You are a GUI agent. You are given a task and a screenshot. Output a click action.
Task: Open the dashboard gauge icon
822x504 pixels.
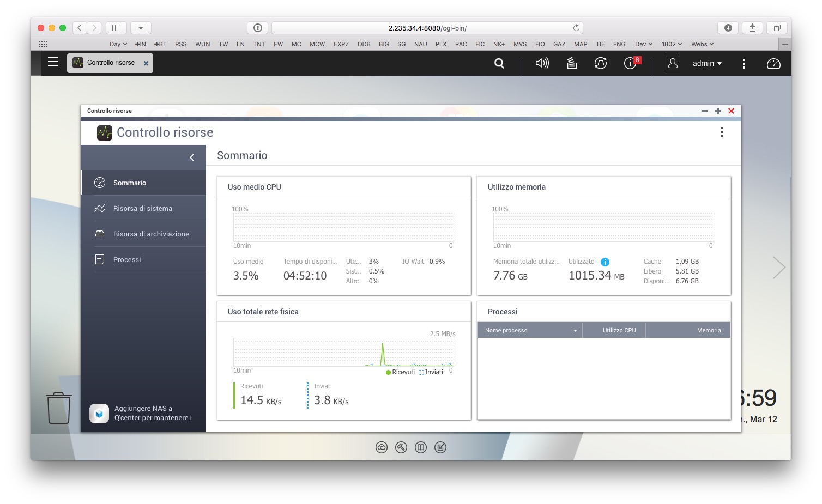[x=773, y=63]
